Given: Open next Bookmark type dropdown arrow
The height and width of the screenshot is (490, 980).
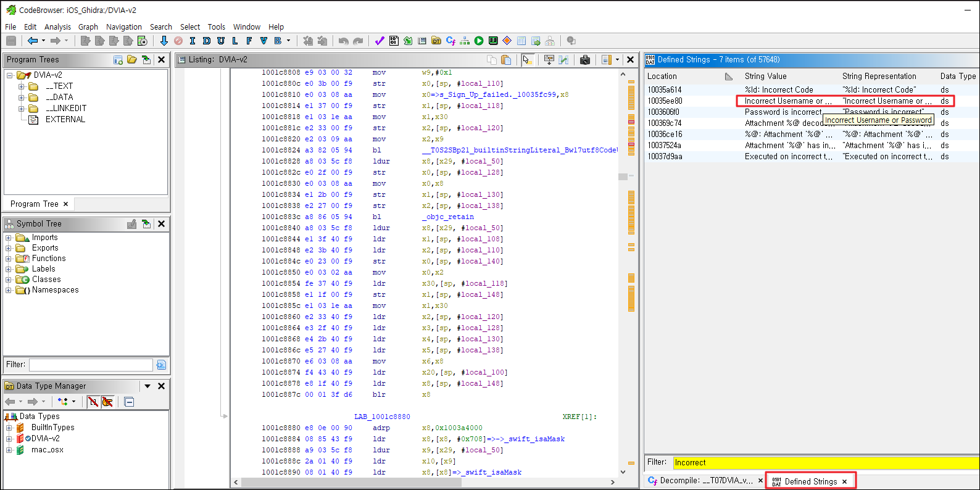Looking at the screenshot, I should pyautogui.click(x=288, y=41).
